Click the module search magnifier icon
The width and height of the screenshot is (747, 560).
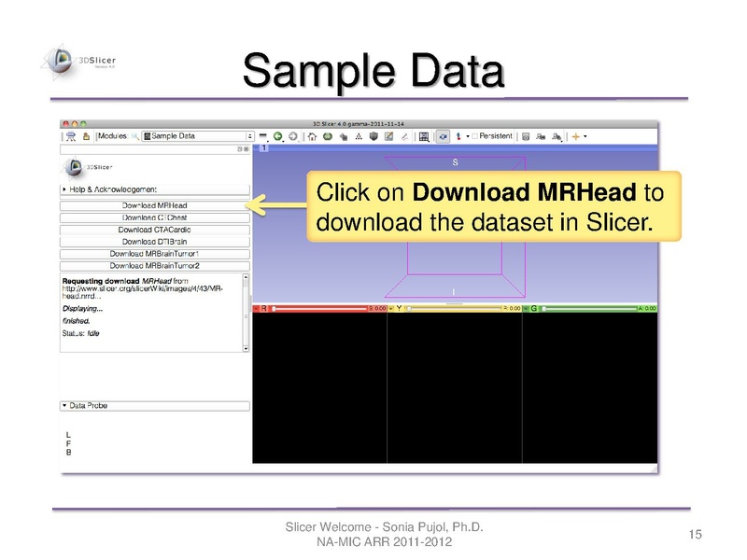[x=135, y=136]
